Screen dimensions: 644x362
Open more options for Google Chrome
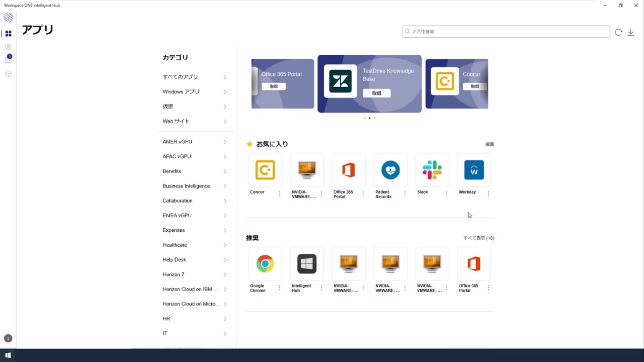280,287
